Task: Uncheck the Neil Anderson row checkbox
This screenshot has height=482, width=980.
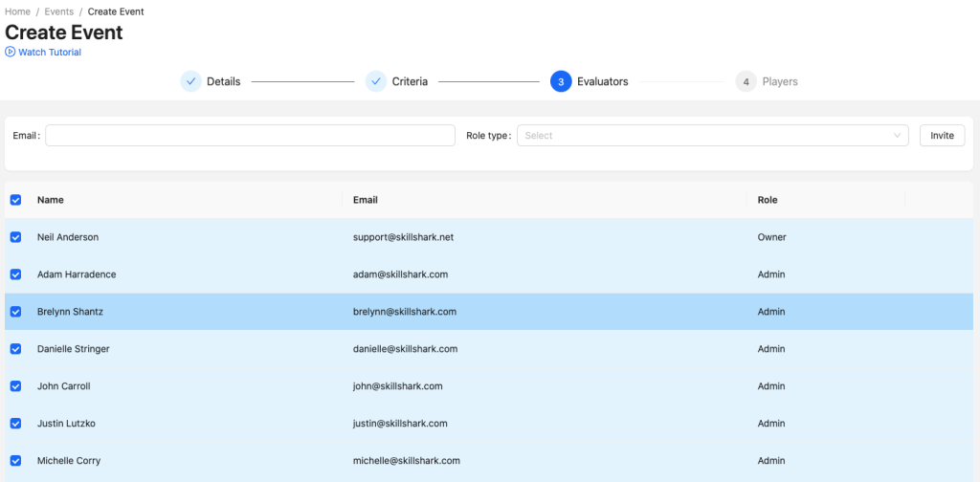Action: (15, 237)
